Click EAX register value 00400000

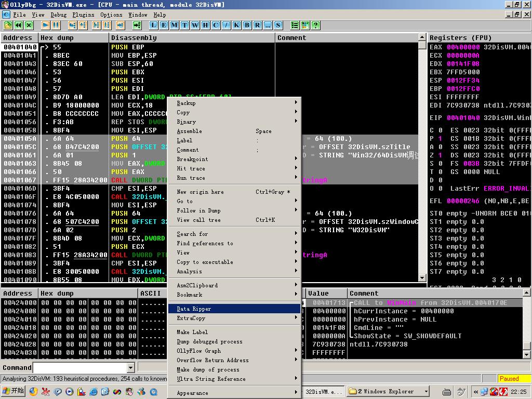pos(463,47)
